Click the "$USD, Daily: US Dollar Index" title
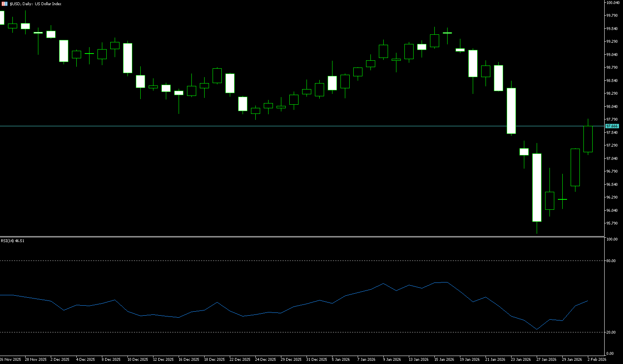Image resolution: width=623 pixels, height=364 pixels. (36, 4)
